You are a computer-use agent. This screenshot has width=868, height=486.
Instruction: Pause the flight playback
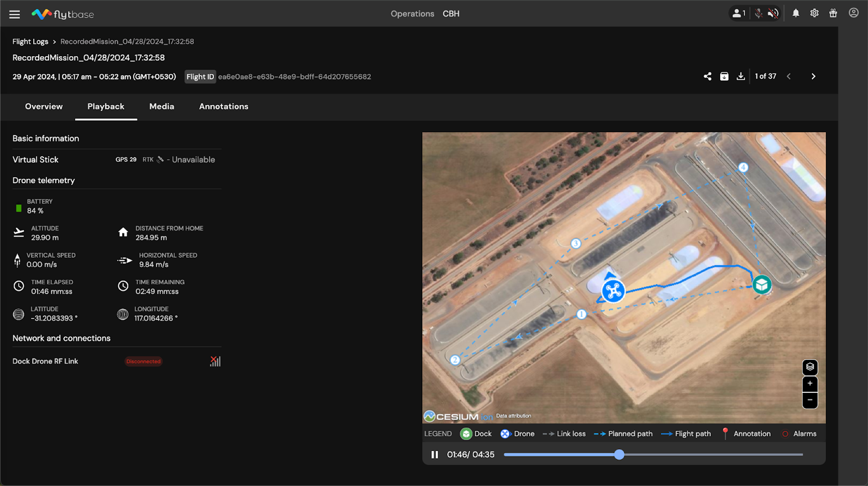pyautogui.click(x=434, y=454)
